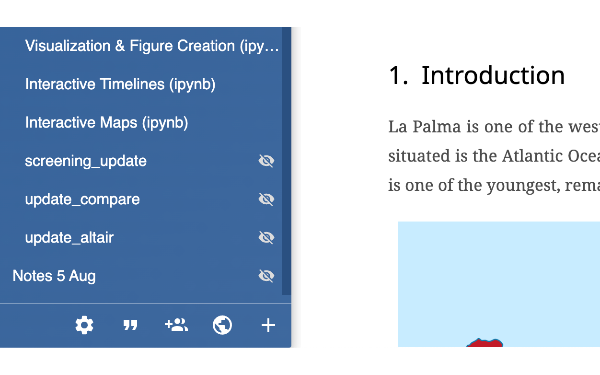Viewport: 600px width, 375px height.
Task: Toggle visibility of update_compare page
Action: [266, 199]
